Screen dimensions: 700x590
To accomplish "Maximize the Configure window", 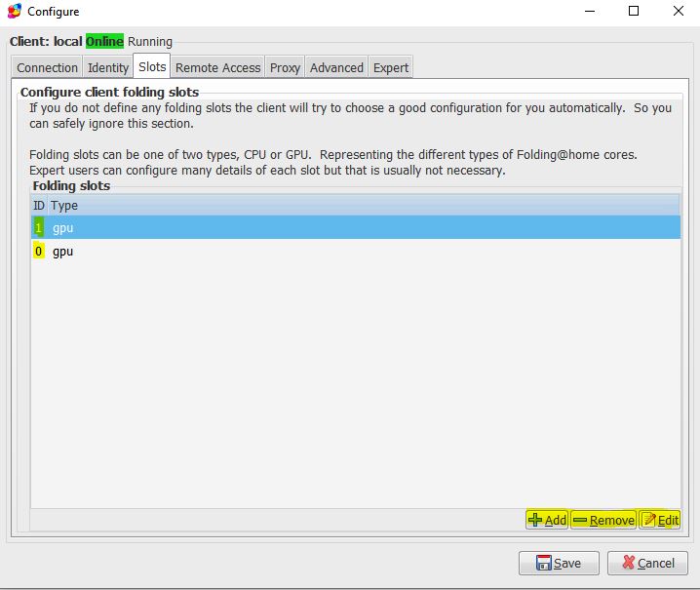I will [x=634, y=12].
